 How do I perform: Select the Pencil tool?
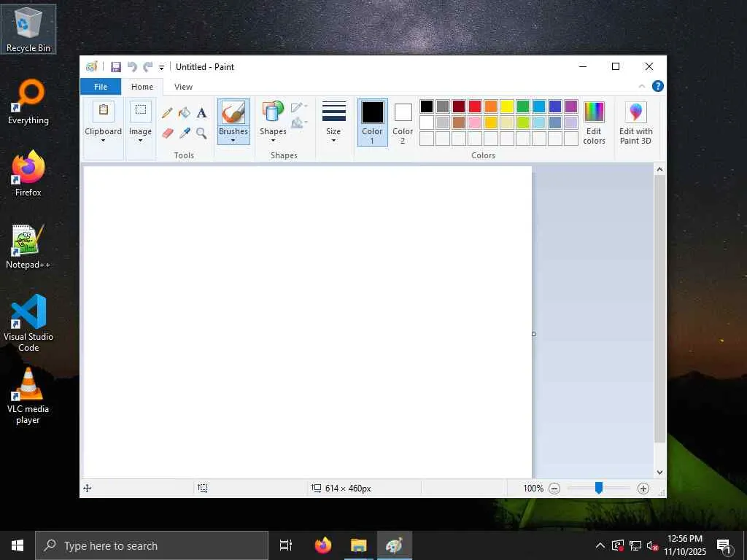coord(167,113)
